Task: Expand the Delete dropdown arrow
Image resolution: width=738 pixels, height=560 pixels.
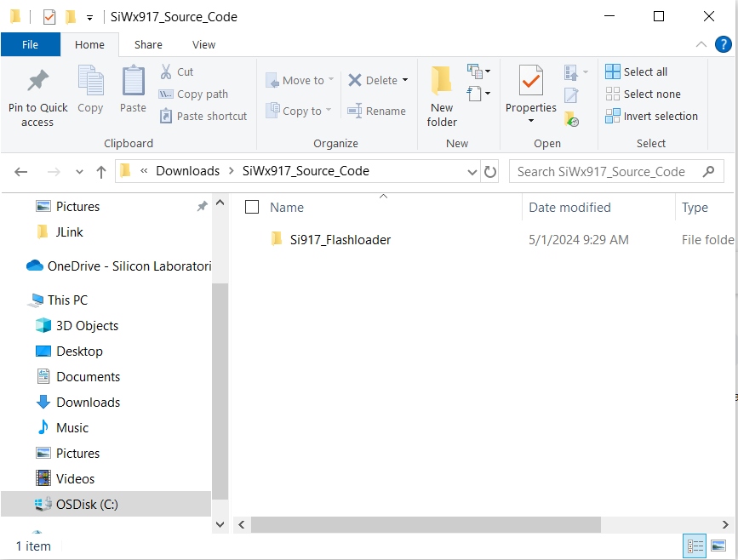Action: click(405, 80)
